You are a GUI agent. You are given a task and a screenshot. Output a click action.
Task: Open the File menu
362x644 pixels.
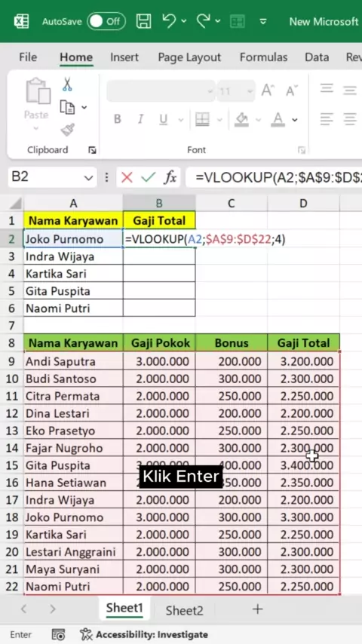tap(28, 57)
